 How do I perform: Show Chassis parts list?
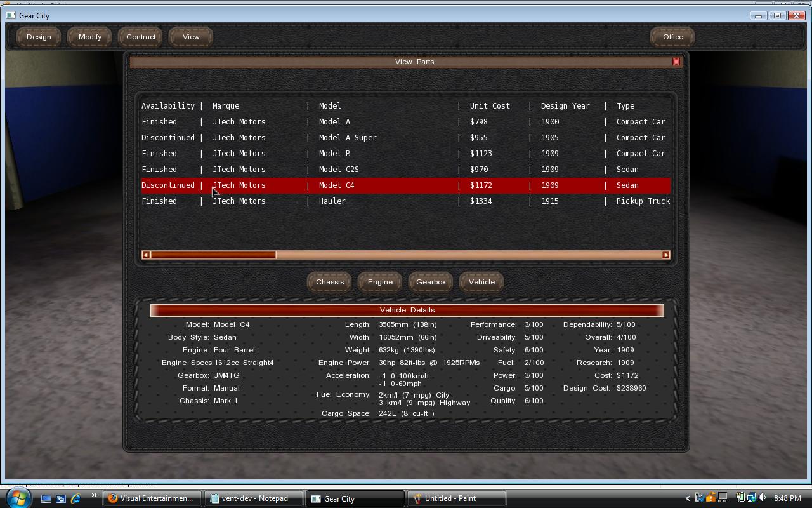[x=330, y=282]
